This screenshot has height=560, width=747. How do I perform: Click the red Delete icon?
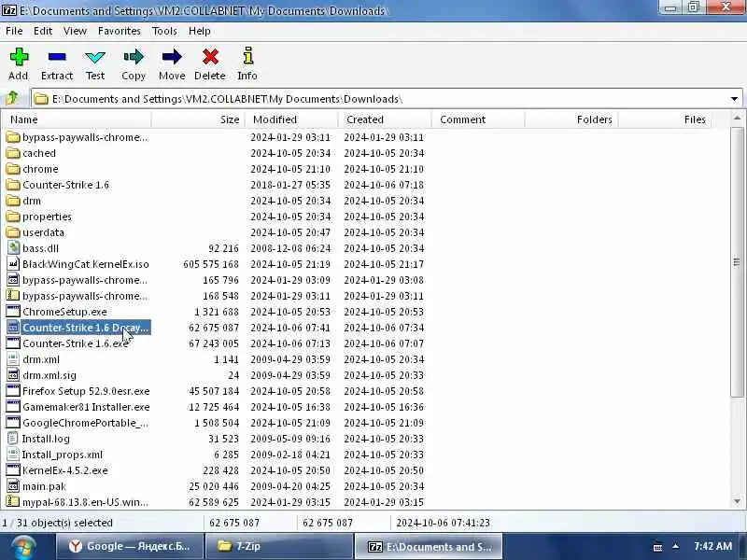(x=210, y=57)
